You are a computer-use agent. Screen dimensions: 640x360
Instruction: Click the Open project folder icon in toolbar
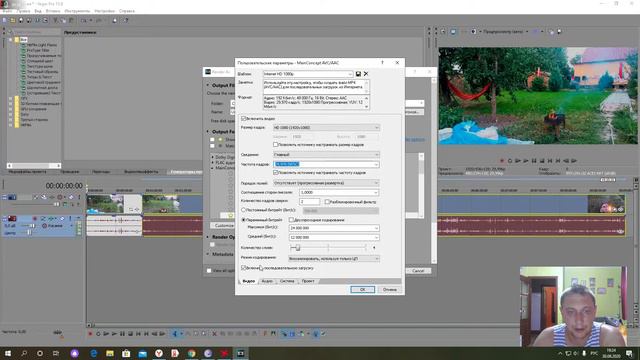tap(13, 20)
